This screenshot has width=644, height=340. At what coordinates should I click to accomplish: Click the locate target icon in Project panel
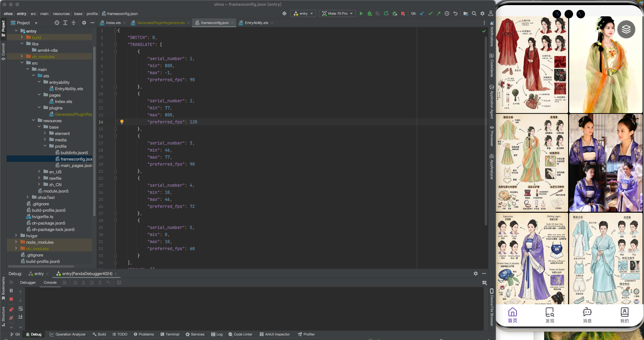point(57,23)
